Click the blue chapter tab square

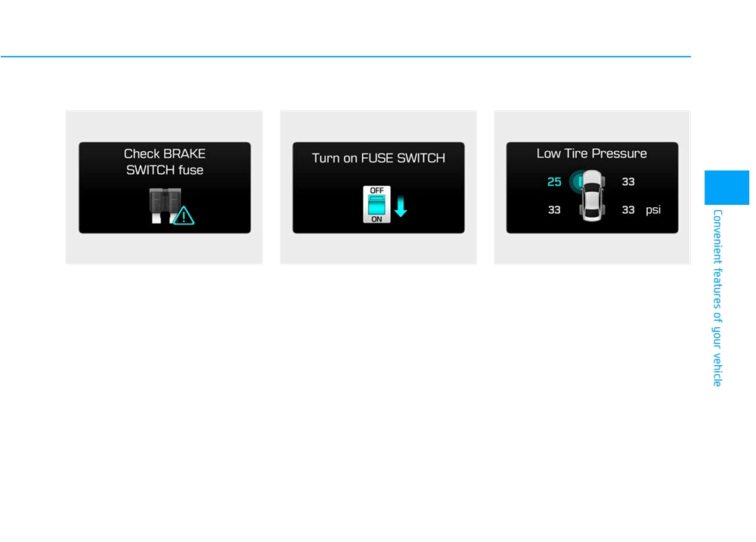click(x=727, y=187)
